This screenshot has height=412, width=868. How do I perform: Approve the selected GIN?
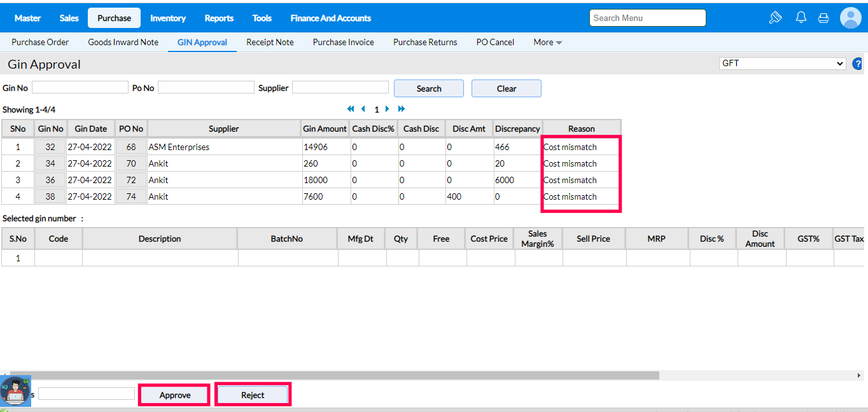click(175, 395)
